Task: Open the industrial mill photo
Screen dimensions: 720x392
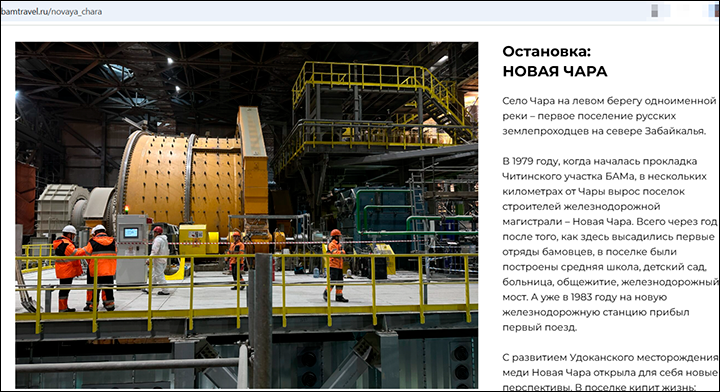Action: [247, 215]
